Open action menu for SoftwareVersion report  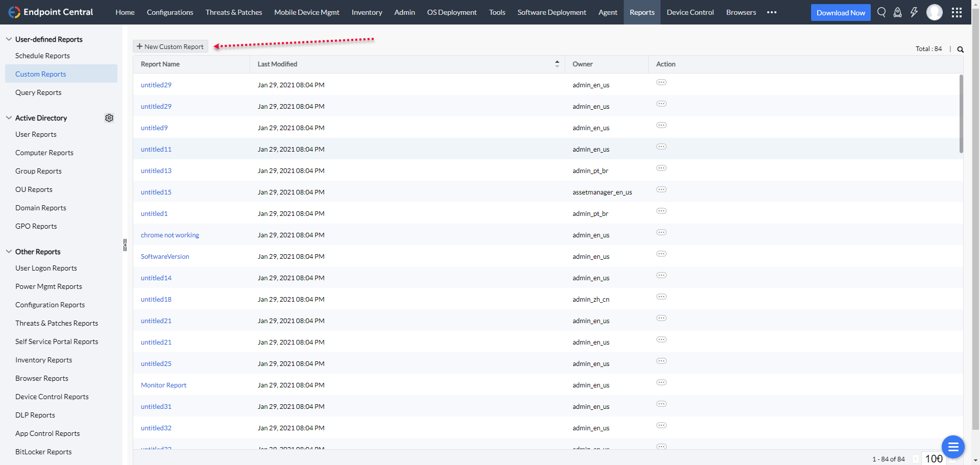tap(661, 254)
